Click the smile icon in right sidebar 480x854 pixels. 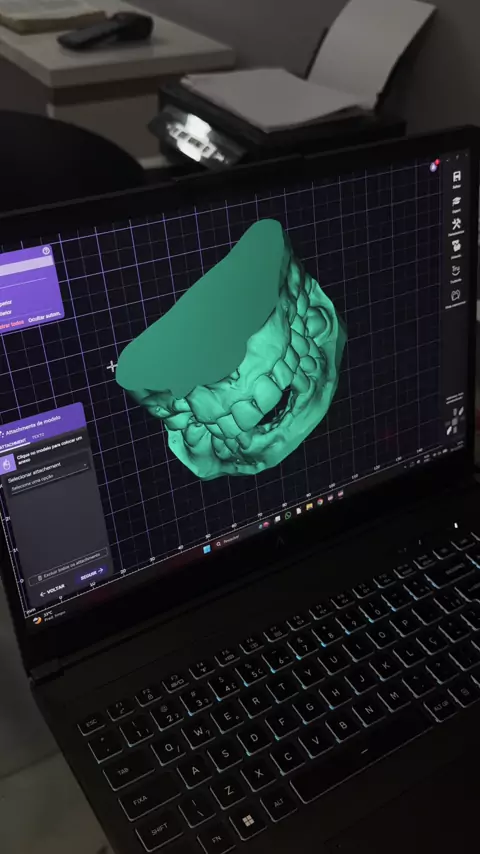[x=457, y=271]
